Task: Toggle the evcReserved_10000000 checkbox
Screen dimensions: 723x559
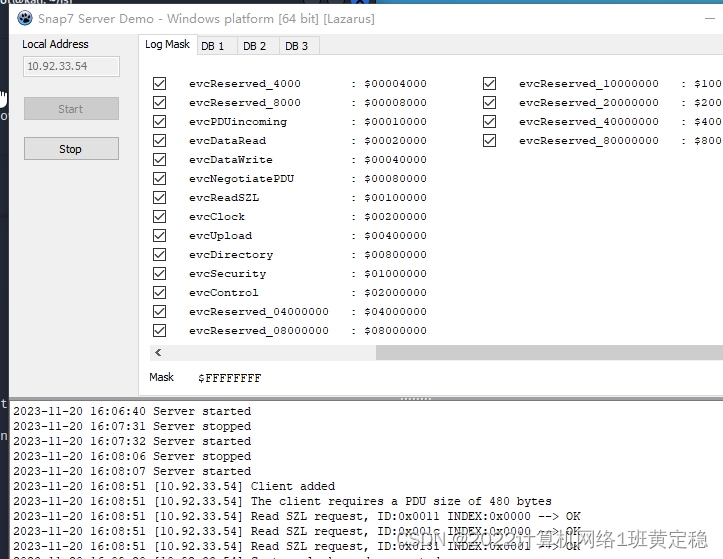Action: (490, 83)
